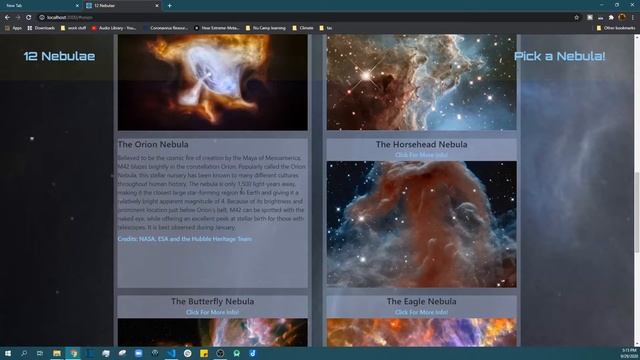This screenshot has height=360, width=640.
Task: Open File Explorer from the taskbar
Action: tap(57, 353)
